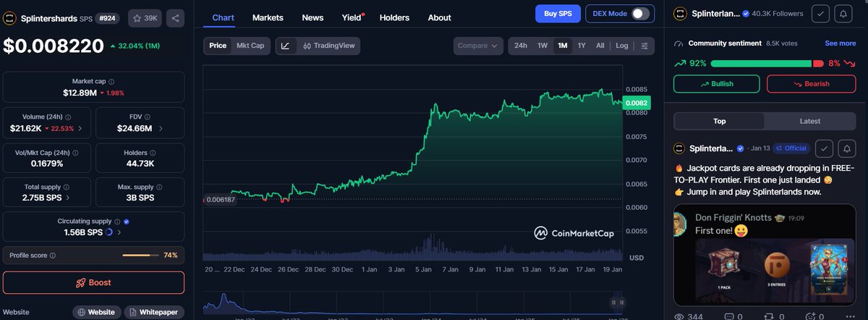Click the share icon next to 39K
This screenshot has width=868, height=320.
coord(175,18)
